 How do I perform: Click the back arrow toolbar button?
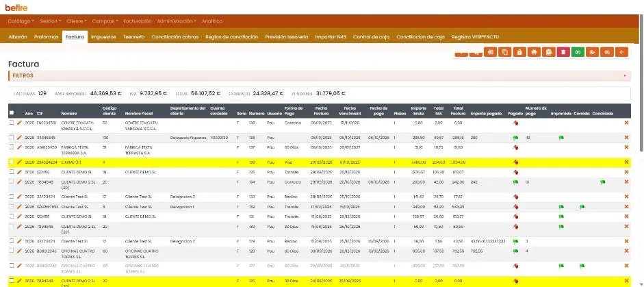point(621,52)
